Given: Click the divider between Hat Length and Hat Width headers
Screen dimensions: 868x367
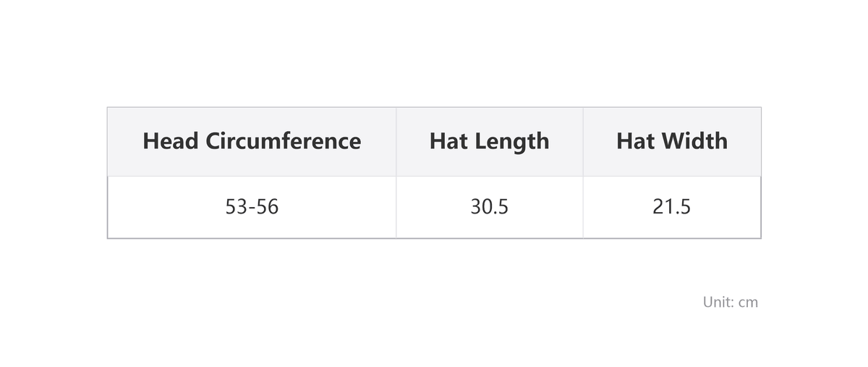Looking at the screenshot, I should click(583, 141).
